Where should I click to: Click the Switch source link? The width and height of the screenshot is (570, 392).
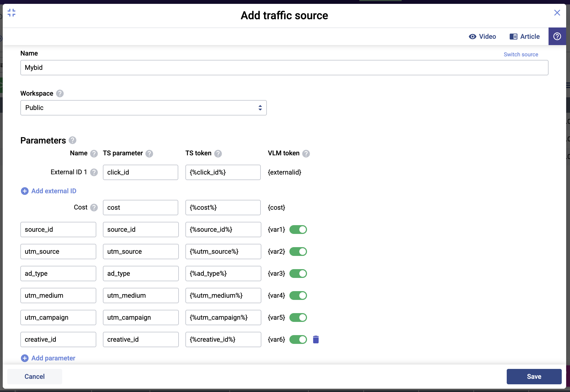tap(521, 54)
